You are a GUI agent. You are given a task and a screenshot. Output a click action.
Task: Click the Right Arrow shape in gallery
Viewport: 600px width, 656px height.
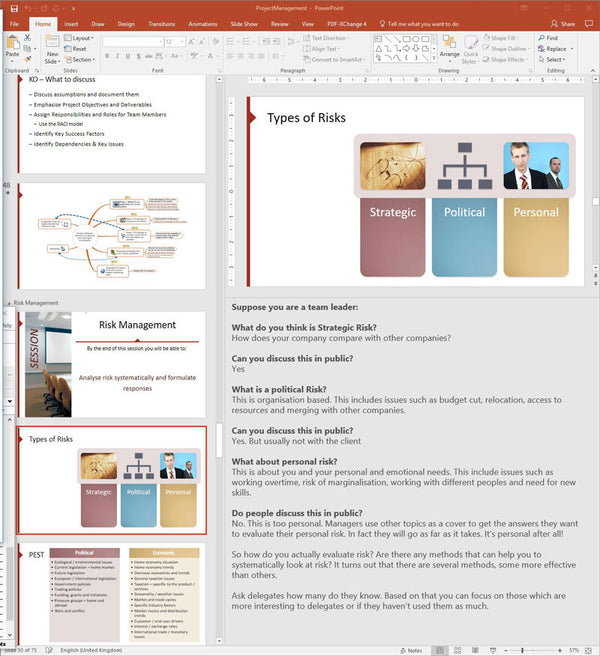(406, 49)
